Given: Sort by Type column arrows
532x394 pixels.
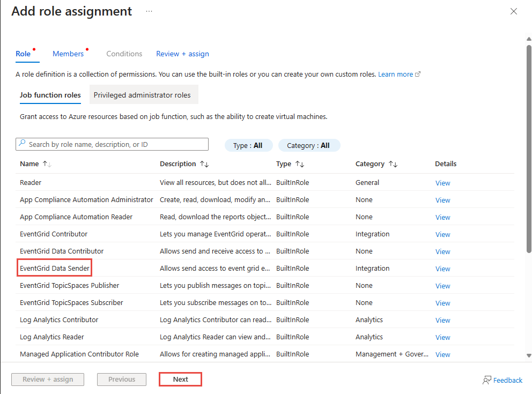Looking at the screenshot, I should (x=300, y=164).
